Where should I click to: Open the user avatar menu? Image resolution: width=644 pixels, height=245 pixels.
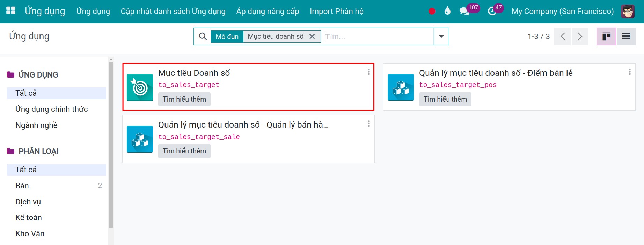(628, 11)
